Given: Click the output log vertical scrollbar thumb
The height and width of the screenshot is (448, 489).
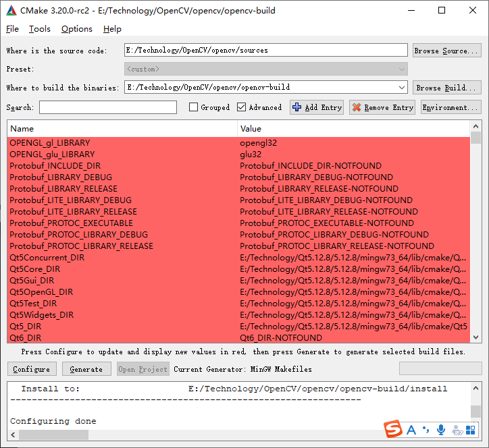Looking at the screenshot, I should point(475,412).
